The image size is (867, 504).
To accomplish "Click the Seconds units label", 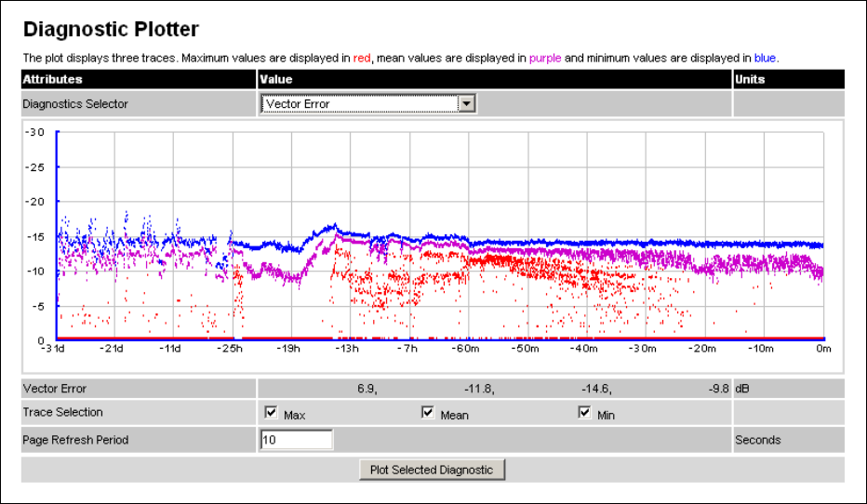I will coord(757,440).
